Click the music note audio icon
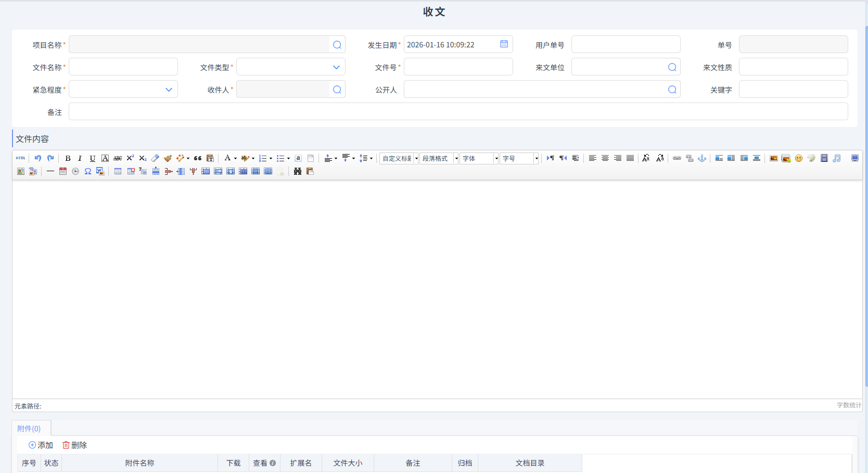 [836, 158]
